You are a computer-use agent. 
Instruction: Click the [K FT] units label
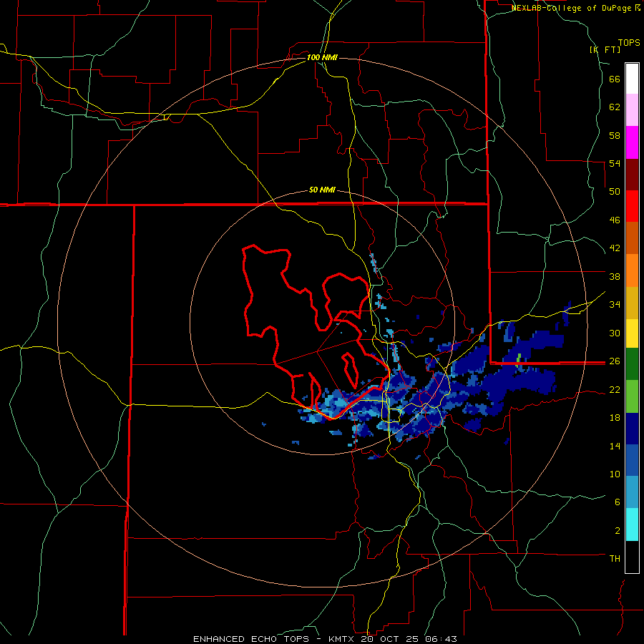[x=605, y=49]
